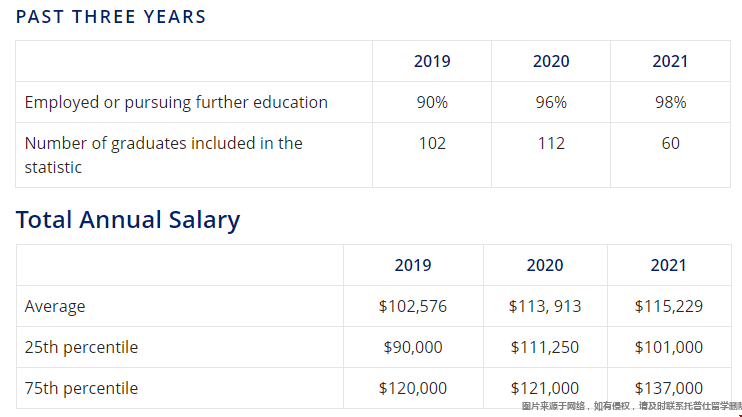The image size is (742, 417).
Task: Select the 2019 column header in employment table
Action: click(x=432, y=61)
